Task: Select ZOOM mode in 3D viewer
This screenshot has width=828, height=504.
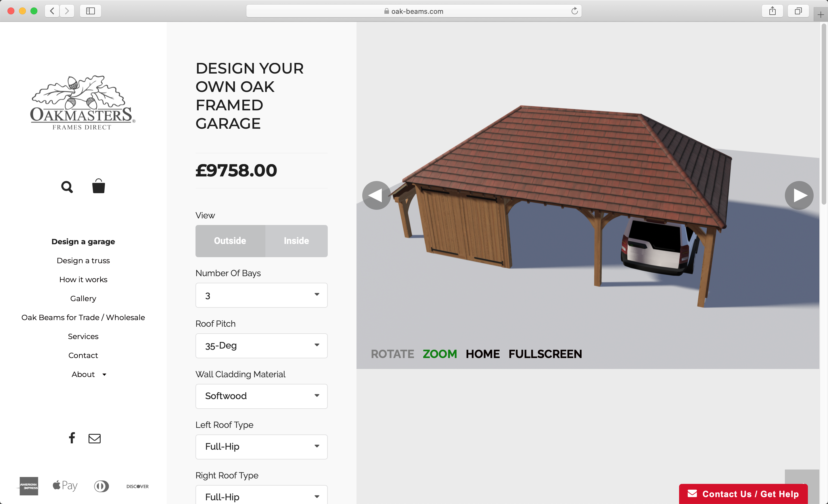Action: point(440,354)
